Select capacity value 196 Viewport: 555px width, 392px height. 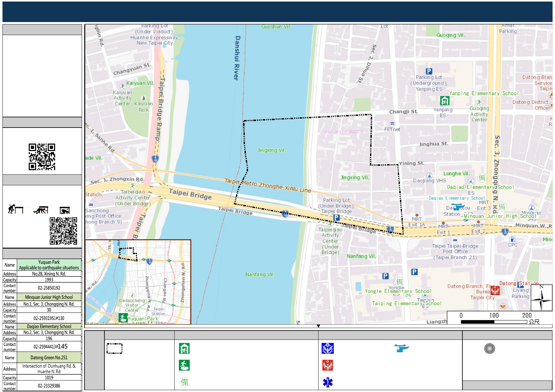tap(49, 338)
